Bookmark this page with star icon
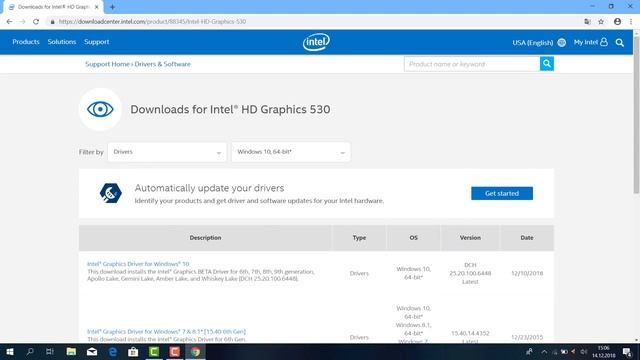This screenshot has height=360, width=640. tap(601, 22)
